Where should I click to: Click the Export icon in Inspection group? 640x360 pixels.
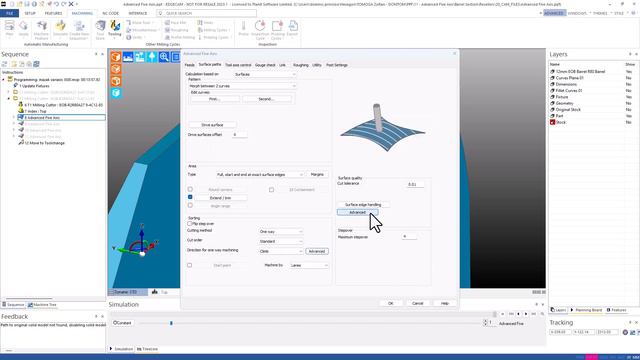pyautogui.click(x=292, y=28)
